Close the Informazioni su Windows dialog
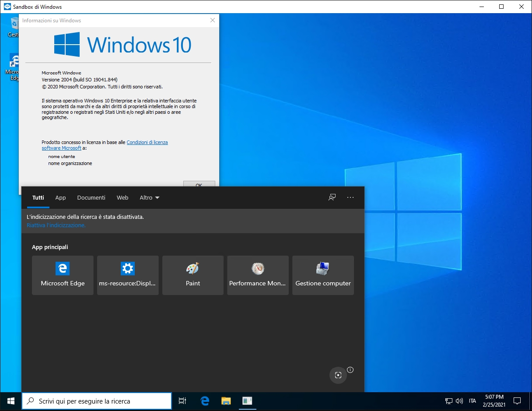 pos(213,21)
